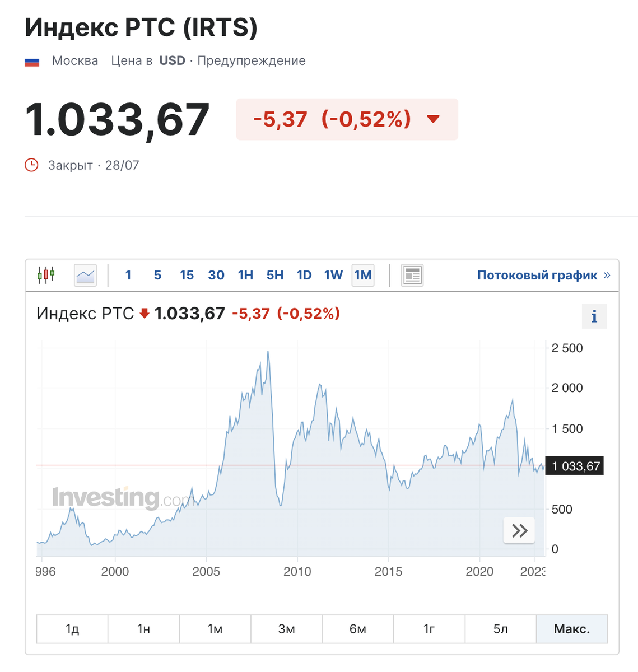Click the Предупреждение link
Image resolution: width=638 pixels, height=672 pixels.
point(252,60)
